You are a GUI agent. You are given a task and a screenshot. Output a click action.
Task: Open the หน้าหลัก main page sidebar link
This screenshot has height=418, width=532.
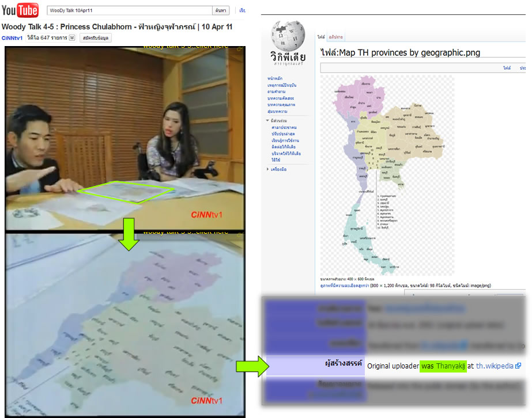coord(275,79)
